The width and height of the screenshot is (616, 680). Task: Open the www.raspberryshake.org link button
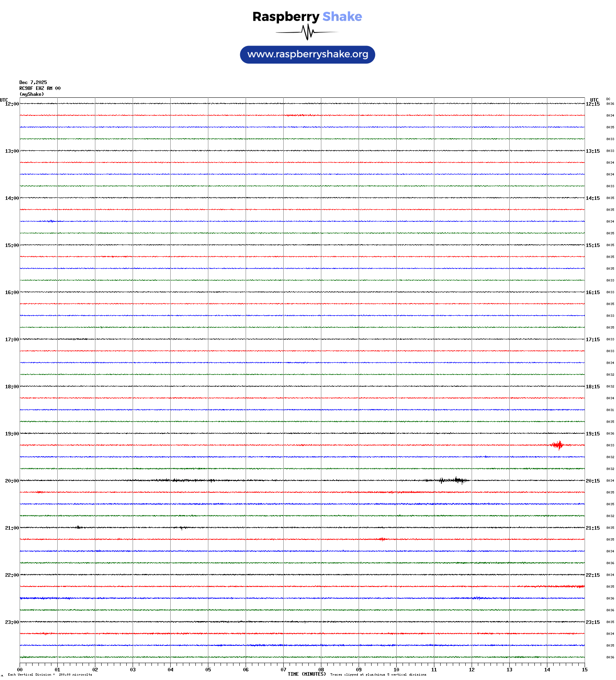pos(308,55)
